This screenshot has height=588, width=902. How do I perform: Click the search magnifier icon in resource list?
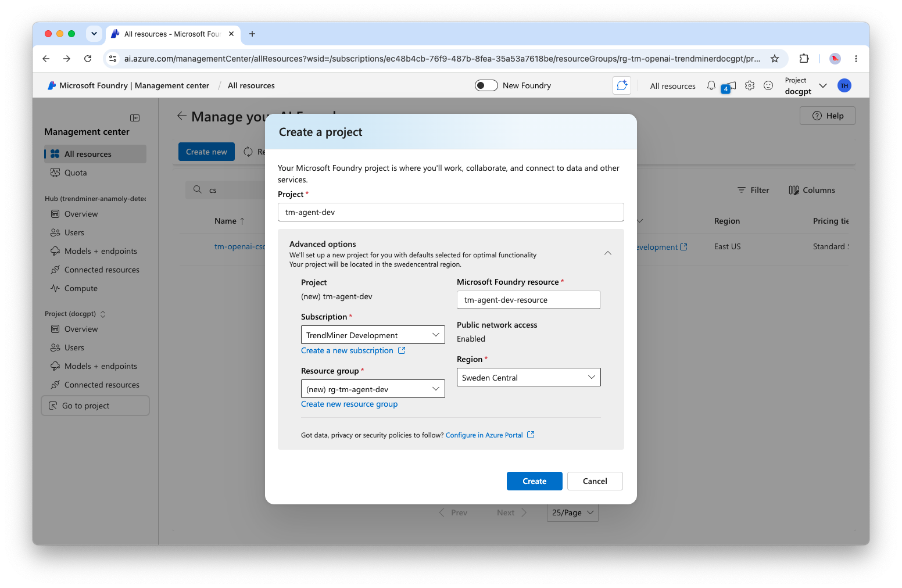[x=198, y=189]
